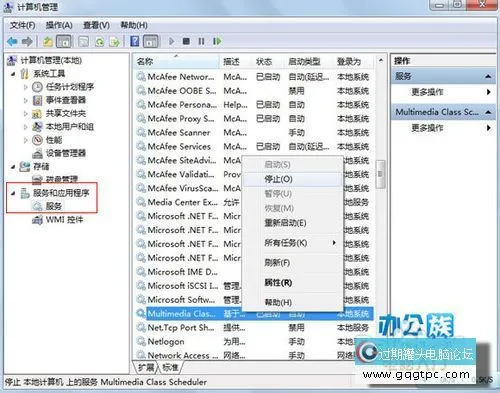Click the Back arrow toolbar icon
The height and width of the screenshot is (393, 500).
(x=12, y=42)
